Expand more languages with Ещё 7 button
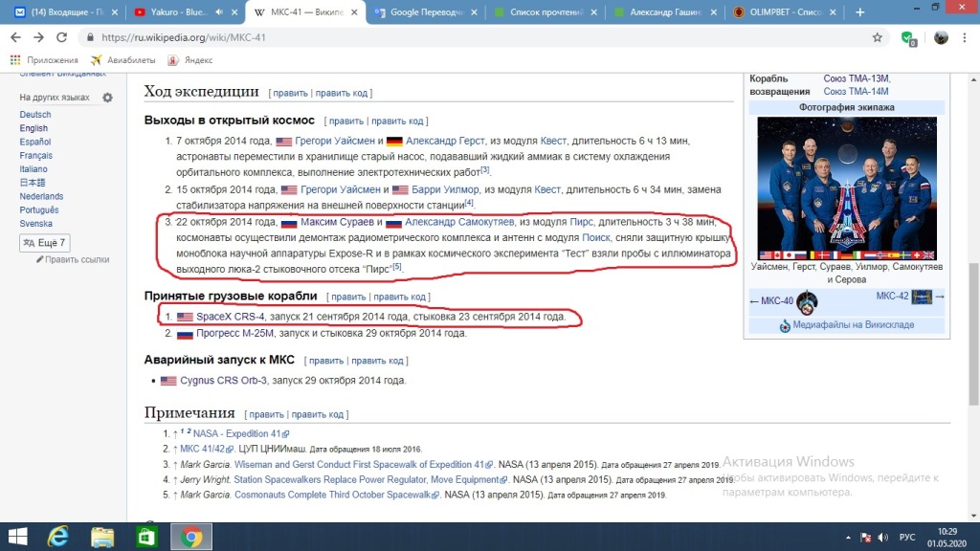This screenshot has height=551, width=980. coord(44,242)
